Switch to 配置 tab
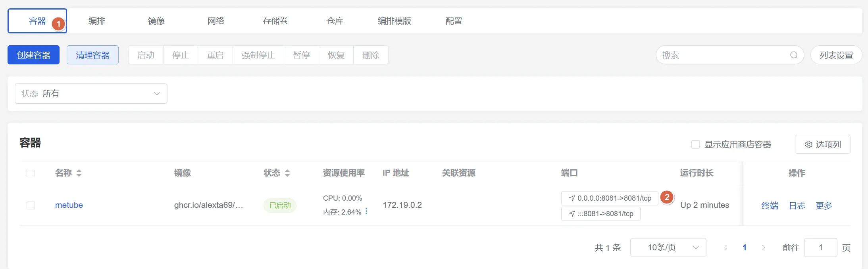 [454, 21]
